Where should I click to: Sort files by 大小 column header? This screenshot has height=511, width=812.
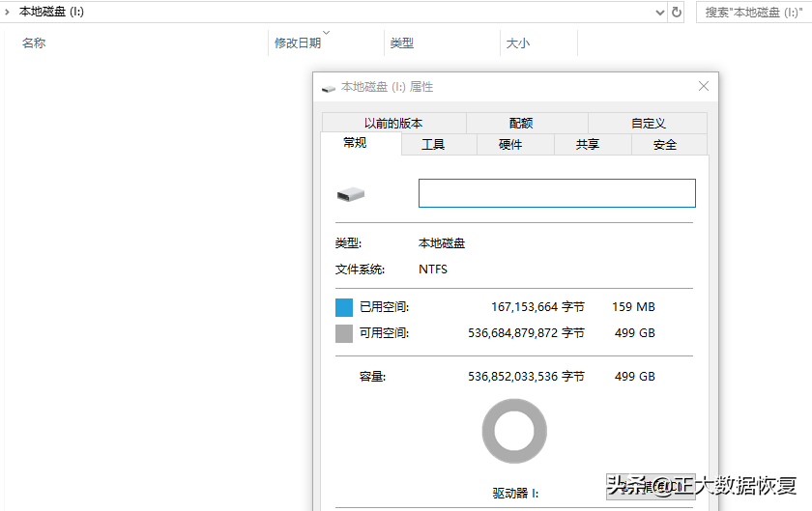(x=518, y=43)
